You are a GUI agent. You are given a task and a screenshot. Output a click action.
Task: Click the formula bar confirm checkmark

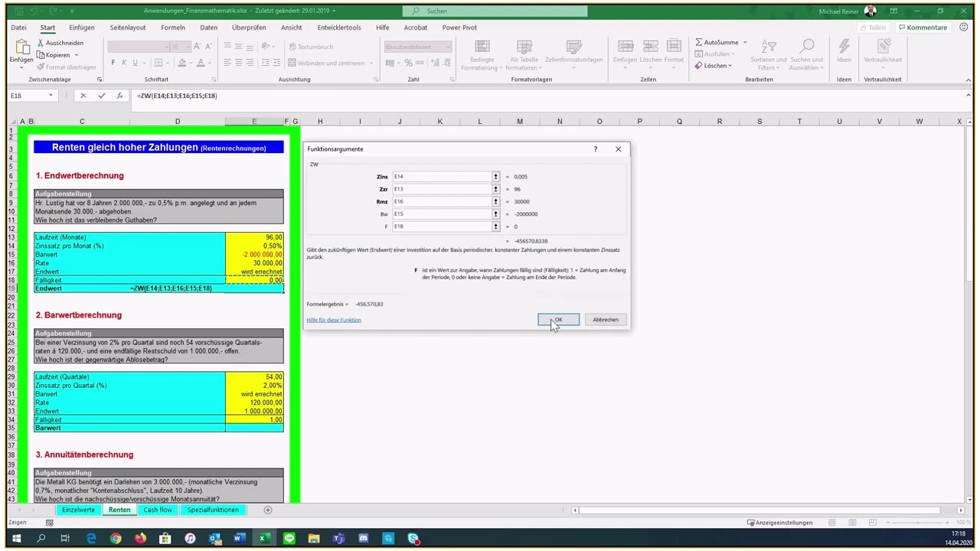tap(101, 96)
